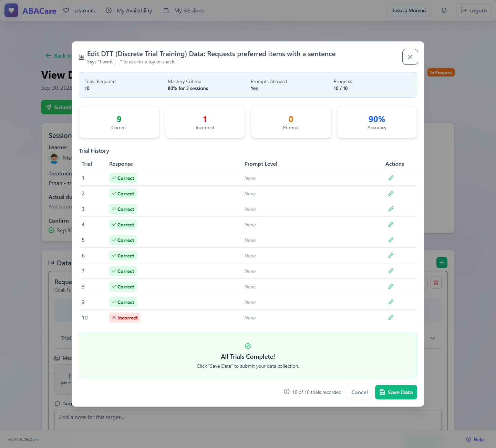
Task: Click the ABACare brand name
Action: click(x=39, y=11)
